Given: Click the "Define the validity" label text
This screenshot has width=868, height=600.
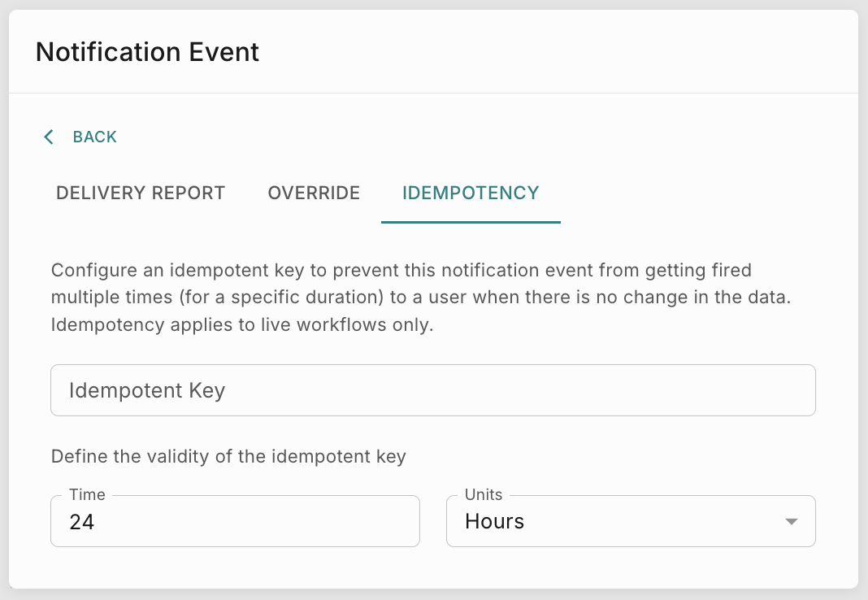Looking at the screenshot, I should 228,456.
